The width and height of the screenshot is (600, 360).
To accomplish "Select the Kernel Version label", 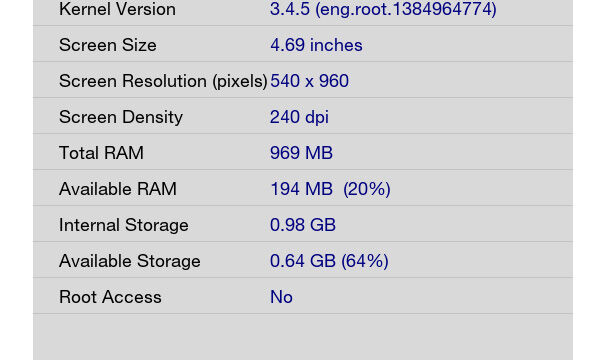I will (x=117, y=9).
